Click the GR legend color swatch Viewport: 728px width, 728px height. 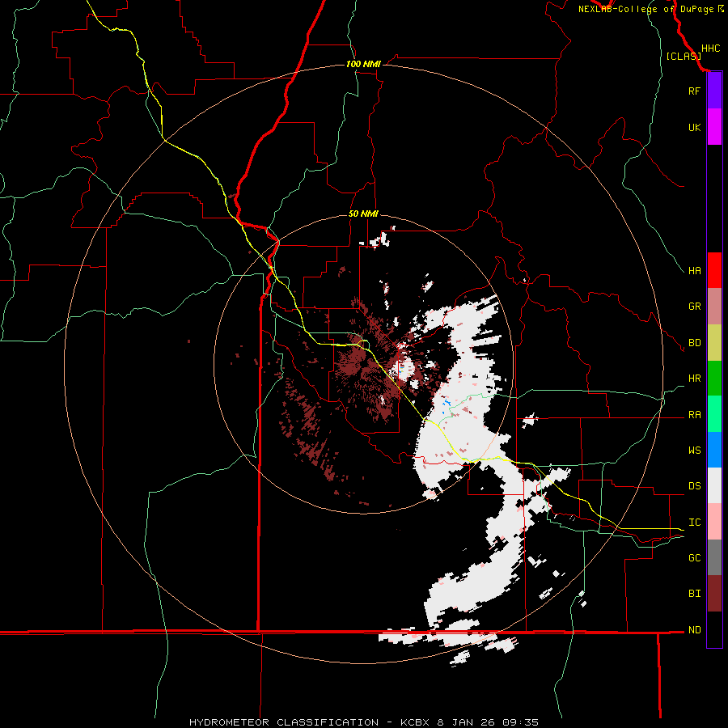714,307
